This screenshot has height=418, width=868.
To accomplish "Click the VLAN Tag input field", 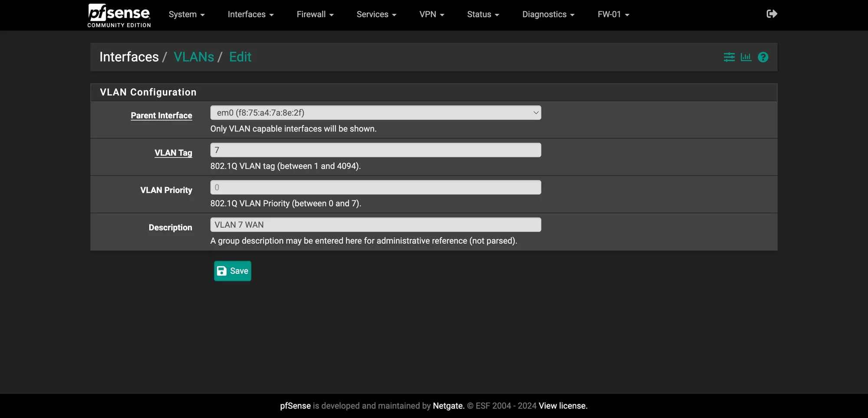I will pyautogui.click(x=376, y=150).
